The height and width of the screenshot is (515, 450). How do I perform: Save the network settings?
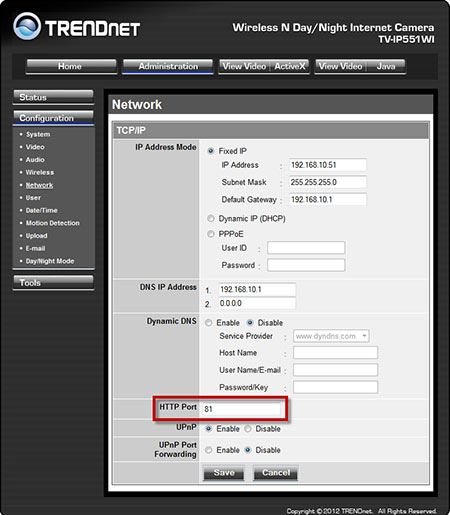coord(224,473)
